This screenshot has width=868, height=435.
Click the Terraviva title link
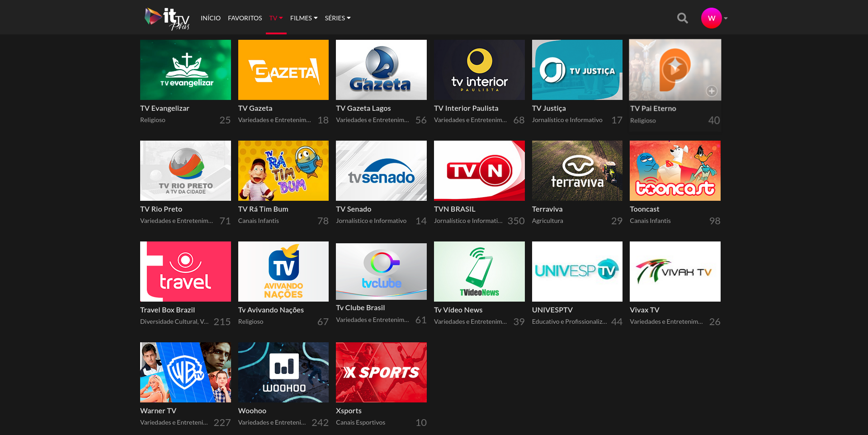click(547, 209)
